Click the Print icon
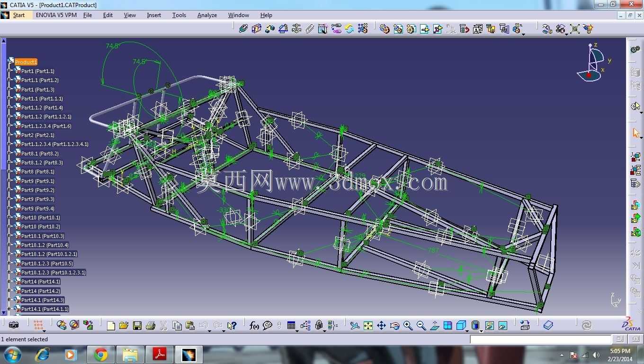This screenshot has height=364, width=644. click(x=151, y=326)
